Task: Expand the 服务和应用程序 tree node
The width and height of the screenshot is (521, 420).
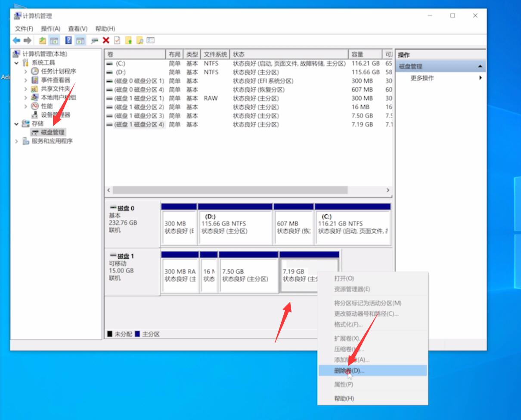Action: 17,141
